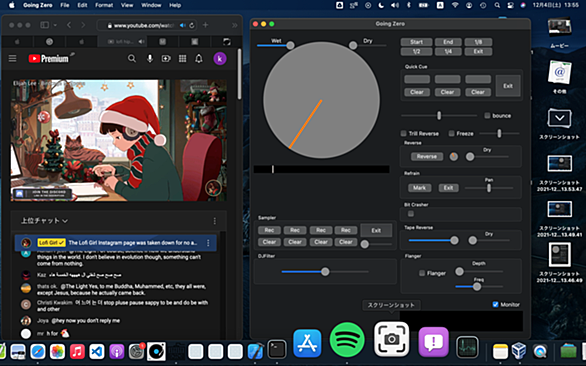The image size is (586, 366).
Task: Open the Format menu
Action: (x=104, y=5)
